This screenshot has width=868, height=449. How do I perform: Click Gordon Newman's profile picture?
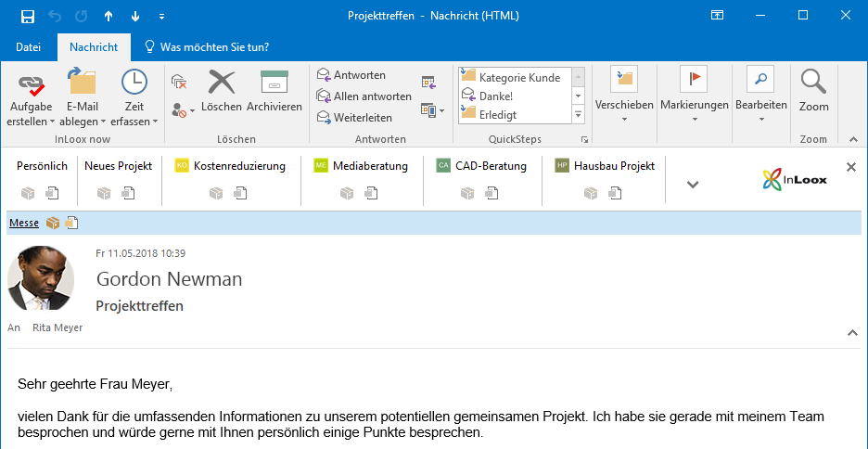41,278
